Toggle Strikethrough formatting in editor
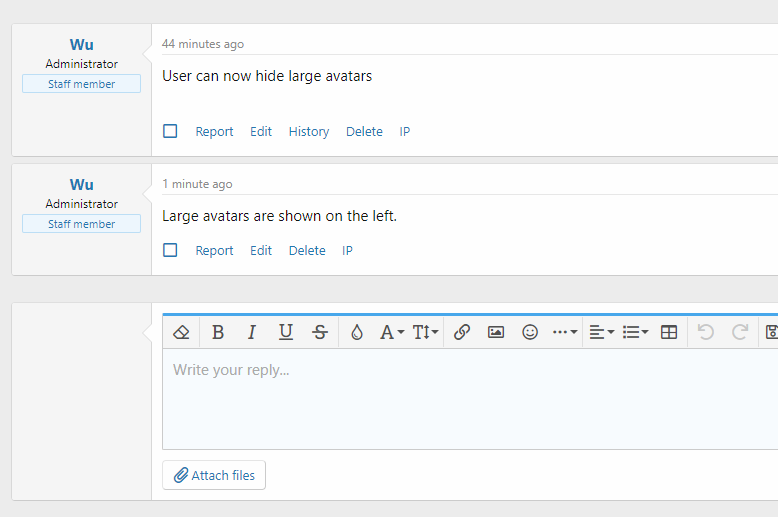Viewport: 778px width, 517px height. pyautogui.click(x=320, y=332)
